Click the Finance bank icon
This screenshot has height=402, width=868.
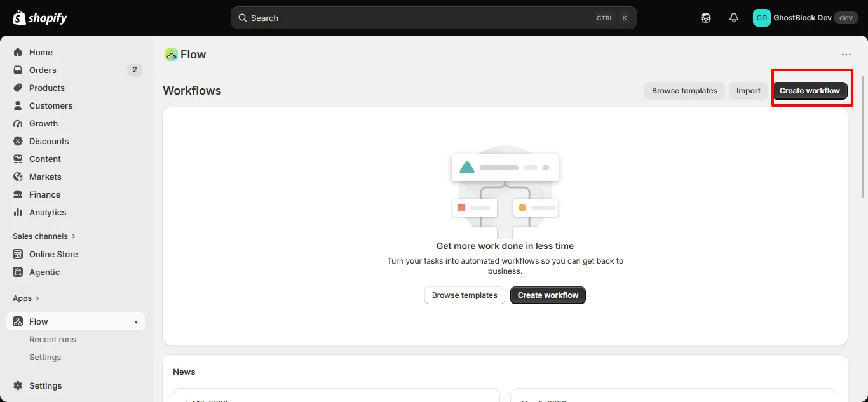18,194
